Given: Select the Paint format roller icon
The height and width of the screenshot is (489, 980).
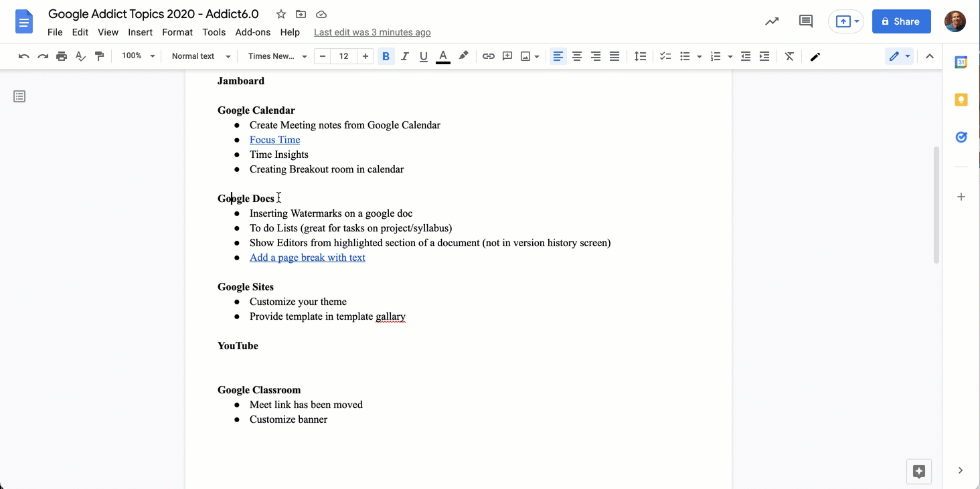Looking at the screenshot, I should [x=99, y=56].
